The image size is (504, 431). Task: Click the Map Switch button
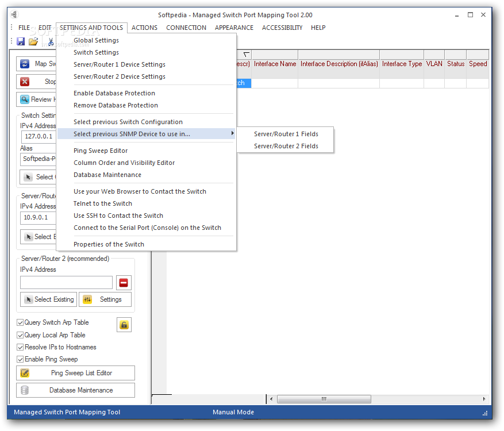[x=36, y=64]
